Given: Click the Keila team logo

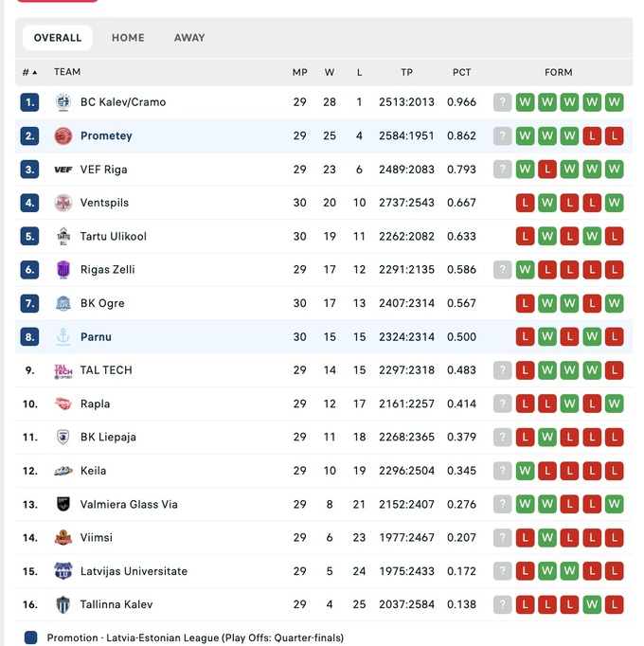Looking at the screenshot, I should click(63, 471).
